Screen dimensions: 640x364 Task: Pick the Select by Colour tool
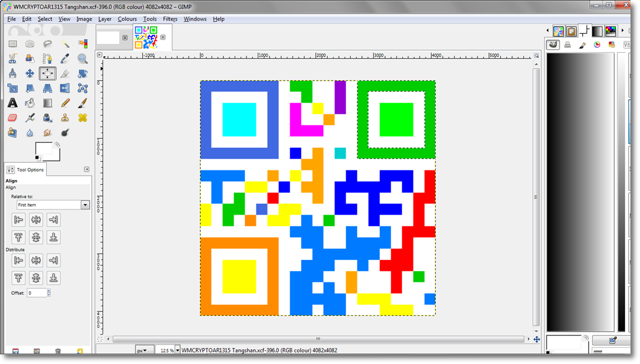(x=82, y=44)
